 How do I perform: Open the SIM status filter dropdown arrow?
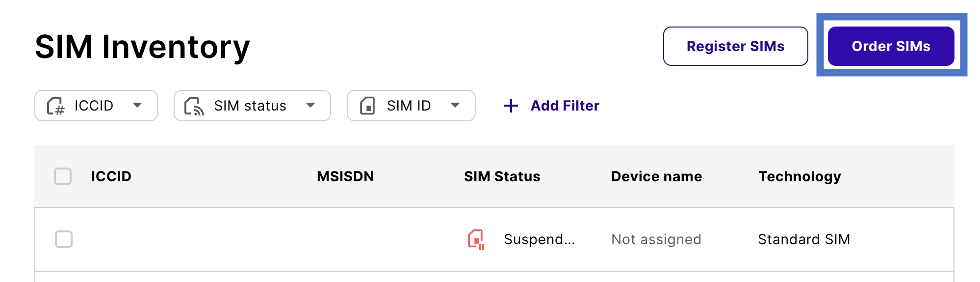click(310, 105)
